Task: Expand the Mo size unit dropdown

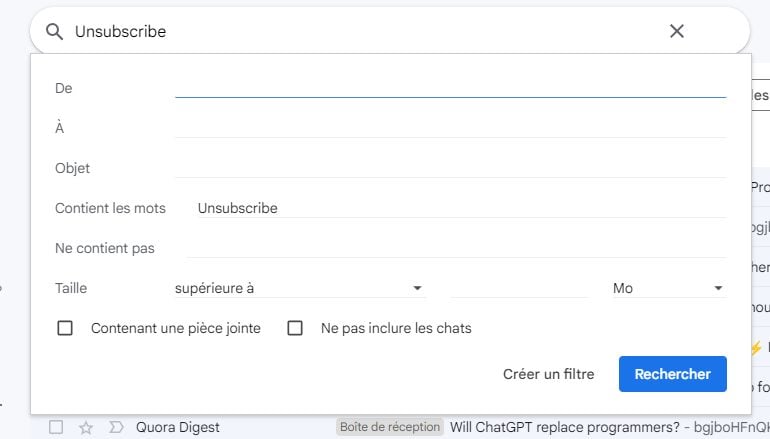Action: (668, 288)
